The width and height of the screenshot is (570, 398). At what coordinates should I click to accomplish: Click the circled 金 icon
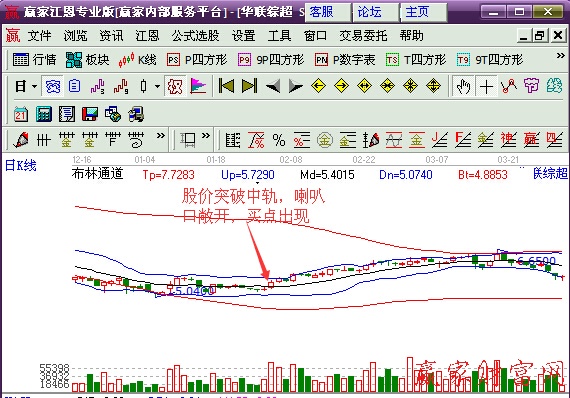click(x=325, y=140)
